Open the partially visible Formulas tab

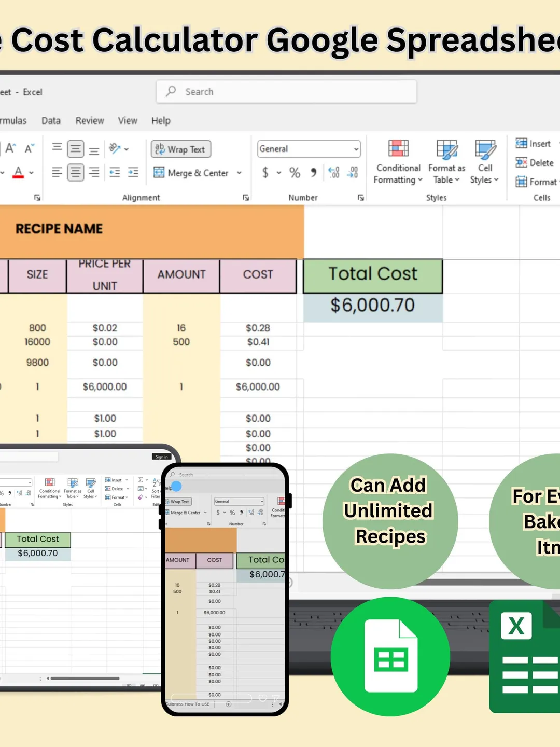pos(13,121)
